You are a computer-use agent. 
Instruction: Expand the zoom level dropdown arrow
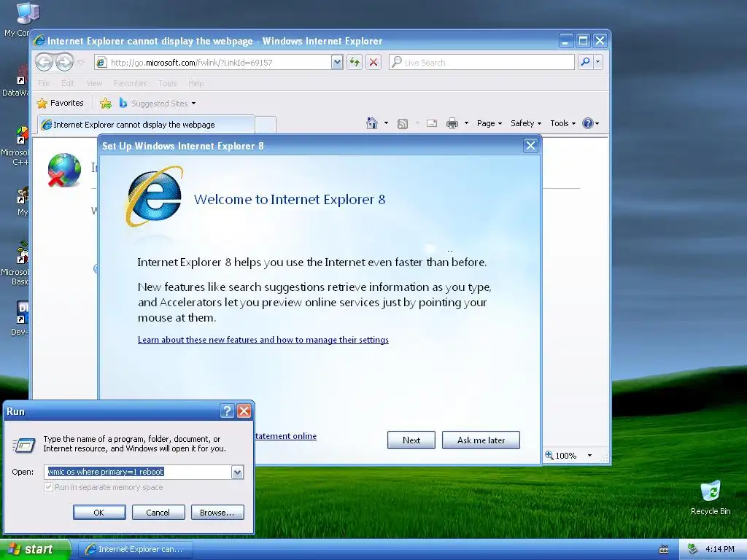point(589,456)
